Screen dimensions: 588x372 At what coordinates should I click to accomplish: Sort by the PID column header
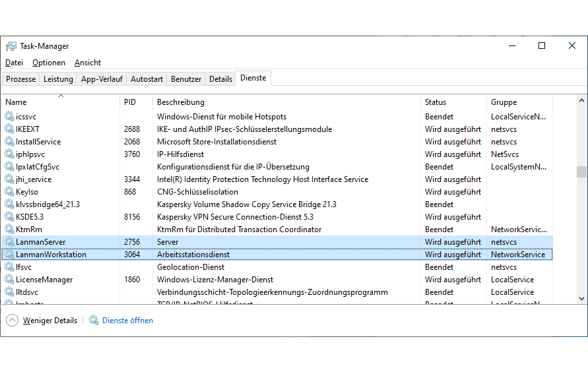tap(130, 102)
